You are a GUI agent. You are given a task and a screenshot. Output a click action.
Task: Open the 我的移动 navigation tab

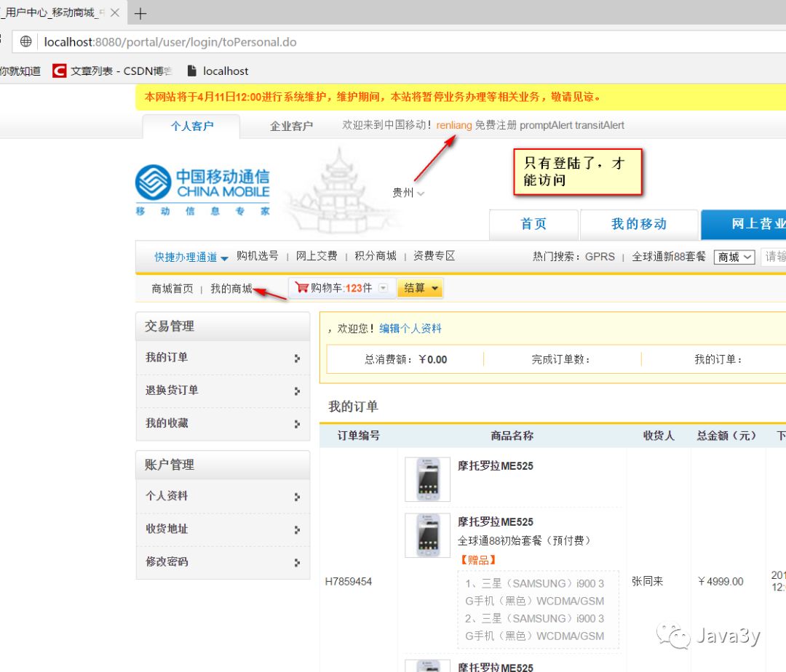pyautogui.click(x=639, y=224)
